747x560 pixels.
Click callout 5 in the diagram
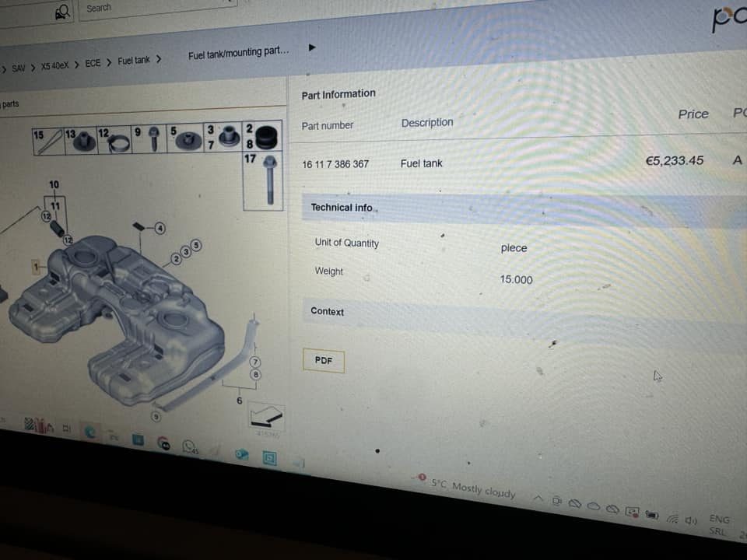point(196,245)
